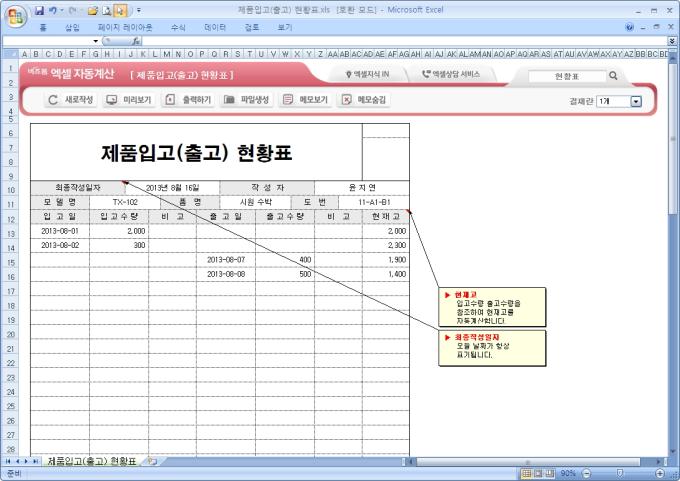
Task: Click the highlighted pointer icon in quick access toolbar
Action: (x=121, y=10)
